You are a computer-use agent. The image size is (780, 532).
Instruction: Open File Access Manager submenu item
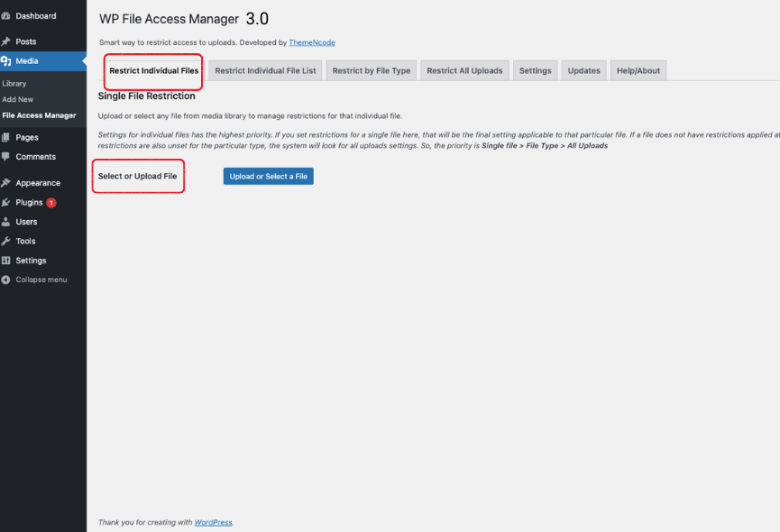pyautogui.click(x=39, y=115)
